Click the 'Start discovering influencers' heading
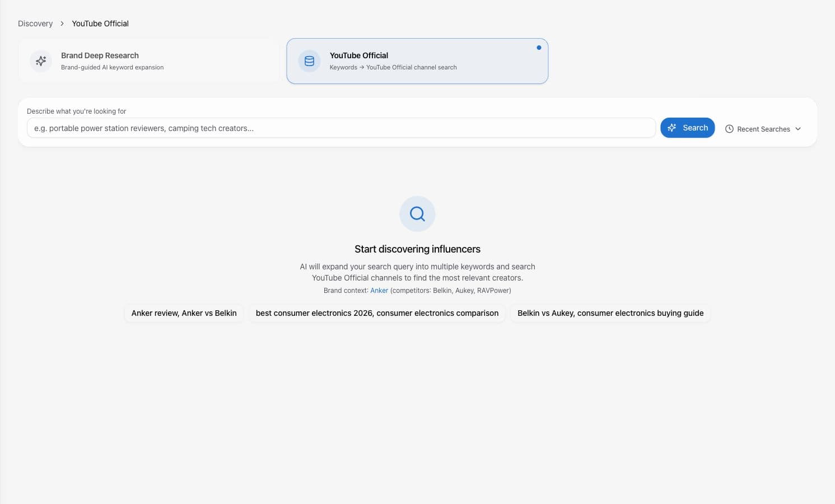The height and width of the screenshot is (504, 835). (x=417, y=249)
